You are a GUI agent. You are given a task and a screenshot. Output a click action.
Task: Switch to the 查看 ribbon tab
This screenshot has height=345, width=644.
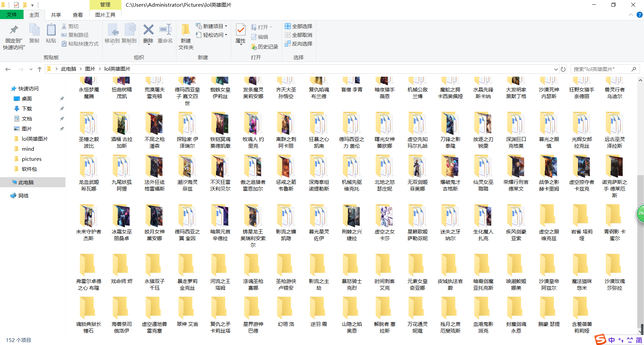(x=78, y=15)
